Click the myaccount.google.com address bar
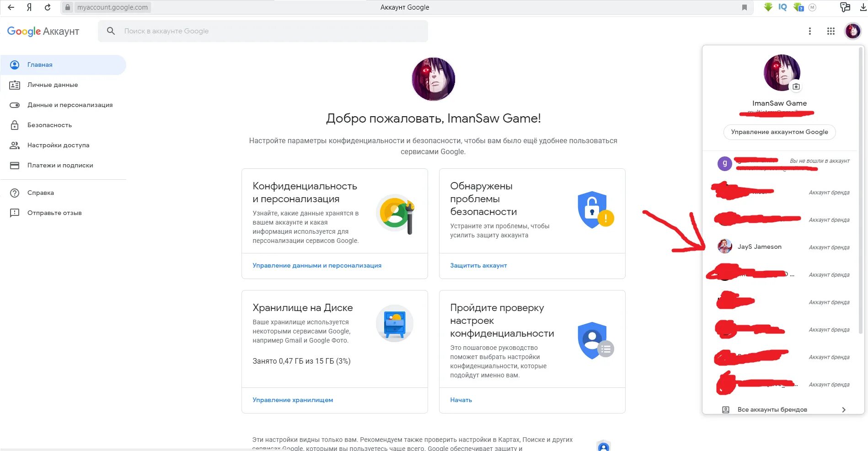The image size is (868, 451). click(x=113, y=7)
